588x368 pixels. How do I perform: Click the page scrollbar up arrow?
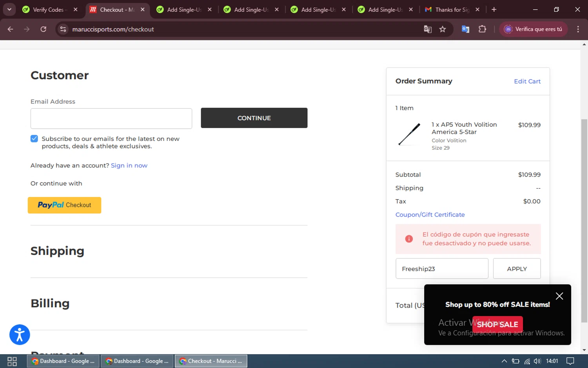coord(584,45)
